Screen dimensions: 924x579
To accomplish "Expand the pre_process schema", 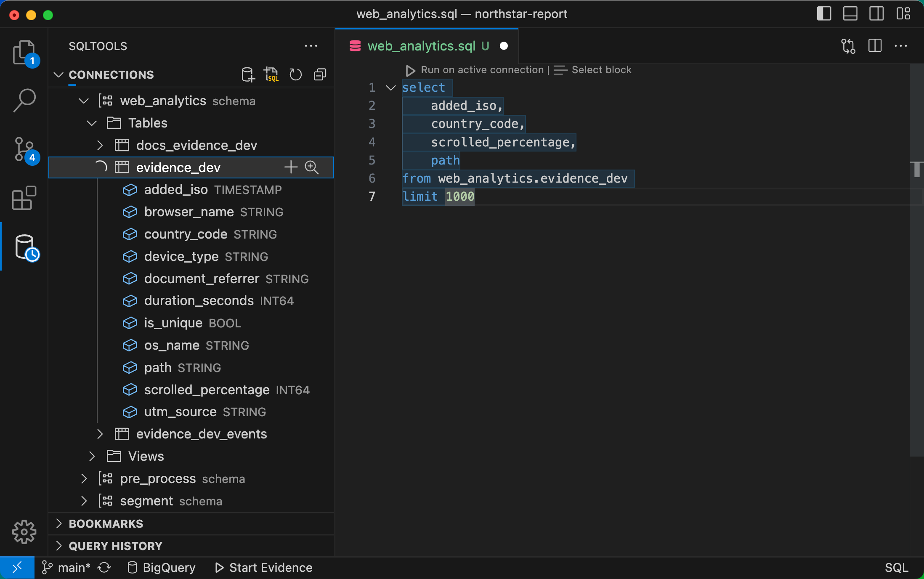I will 84,478.
